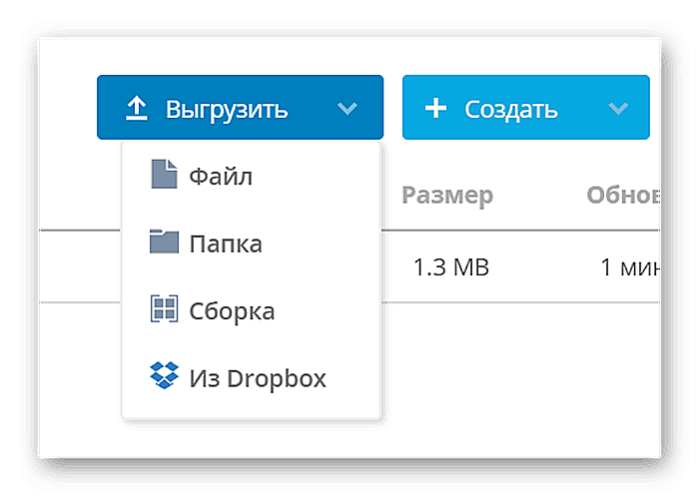Click the Создать button label
This screenshot has width=699, height=496.
click(511, 110)
